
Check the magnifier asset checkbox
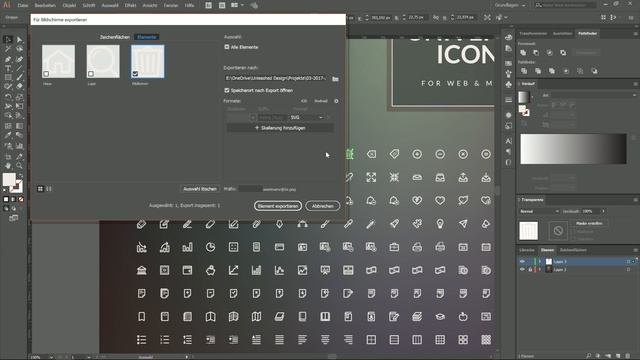pos(91,74)
